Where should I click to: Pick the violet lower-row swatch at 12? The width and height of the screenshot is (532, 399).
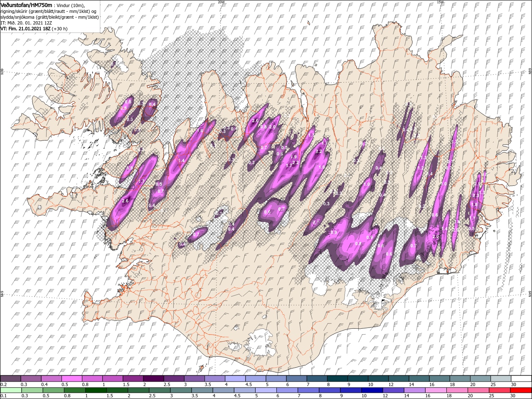pos(393,390)
